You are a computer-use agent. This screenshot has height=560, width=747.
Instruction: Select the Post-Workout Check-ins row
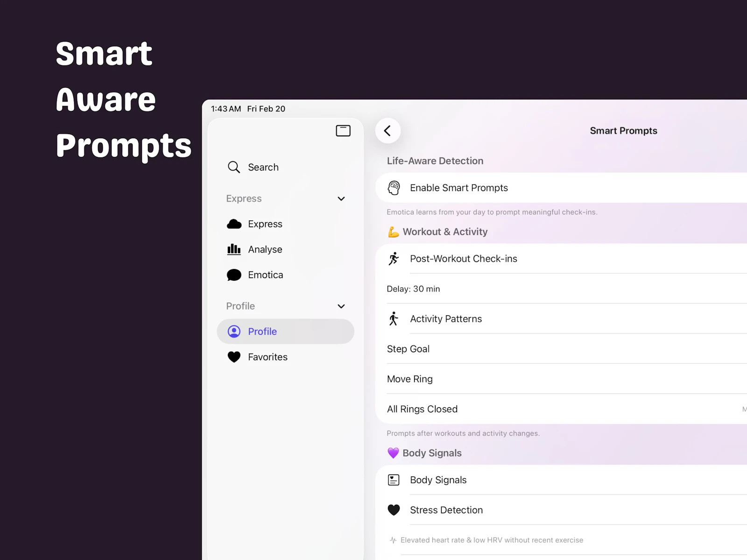click(561, 259)
